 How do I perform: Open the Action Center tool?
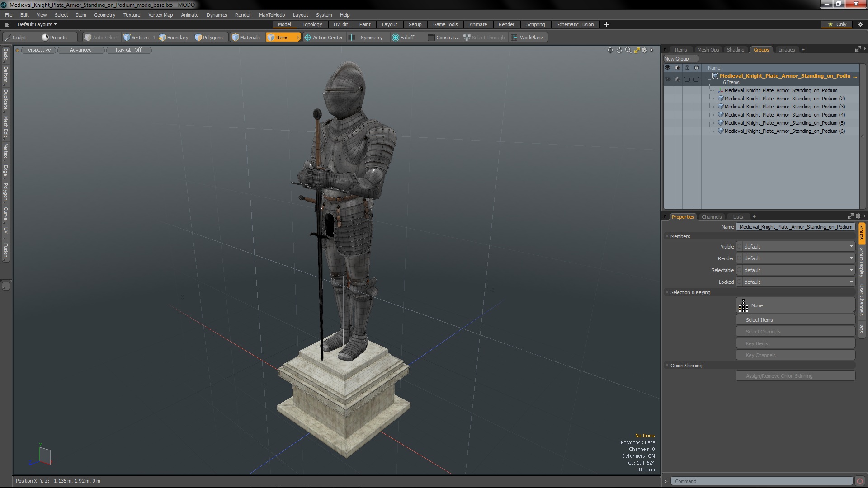click(x=323, y=38)
